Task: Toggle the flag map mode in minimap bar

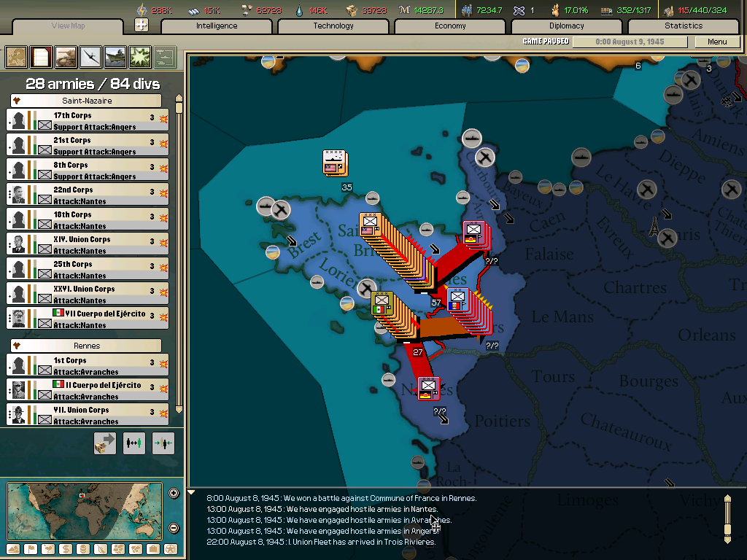Action: [31, 551]
